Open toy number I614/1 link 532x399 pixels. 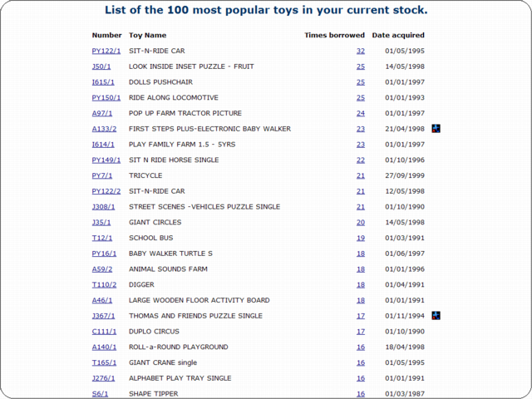[x=103, y=145]
